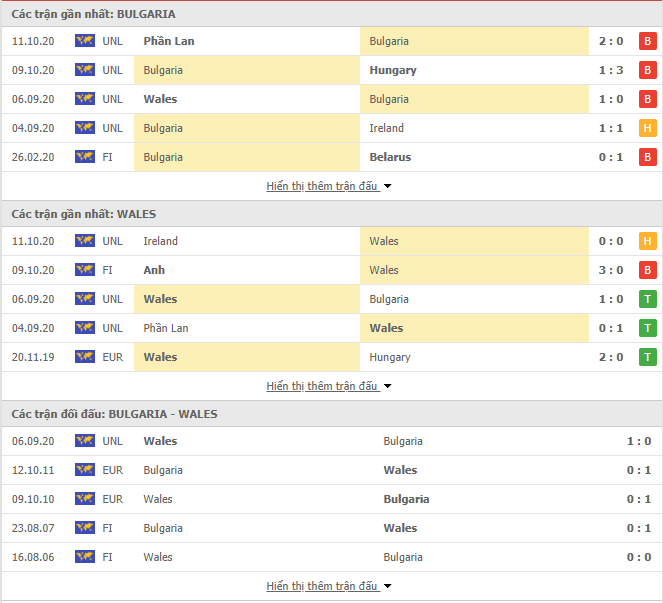Click the flag icon in the 12.10.11 Bulgaria–Wales row
This screenshot has width=663, height=603.
85,470
